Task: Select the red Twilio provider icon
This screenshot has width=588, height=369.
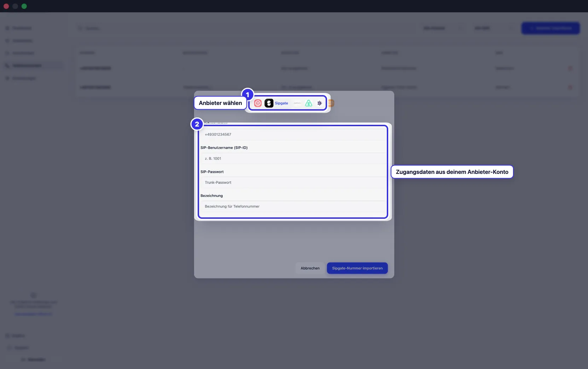Action: (258, 103)
